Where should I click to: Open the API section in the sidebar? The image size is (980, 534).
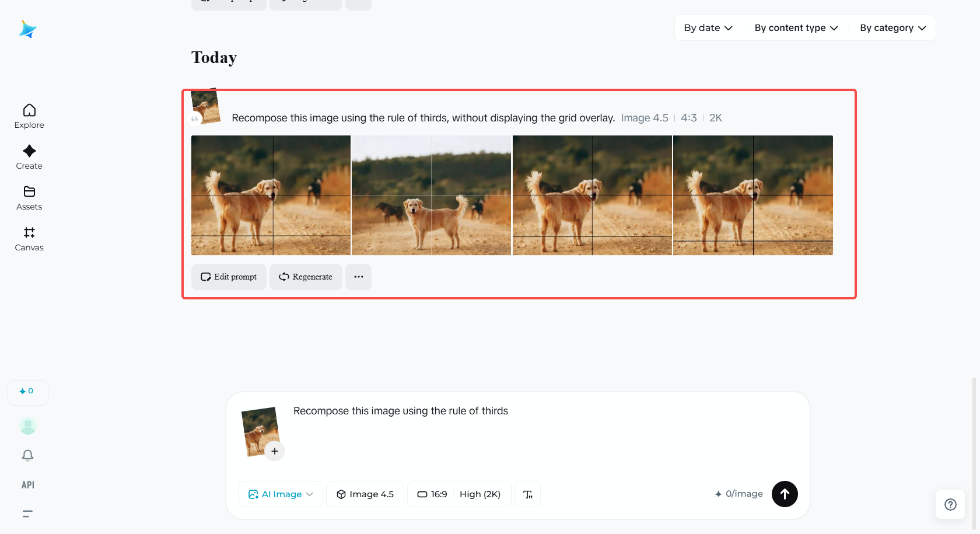click(27, 484)
